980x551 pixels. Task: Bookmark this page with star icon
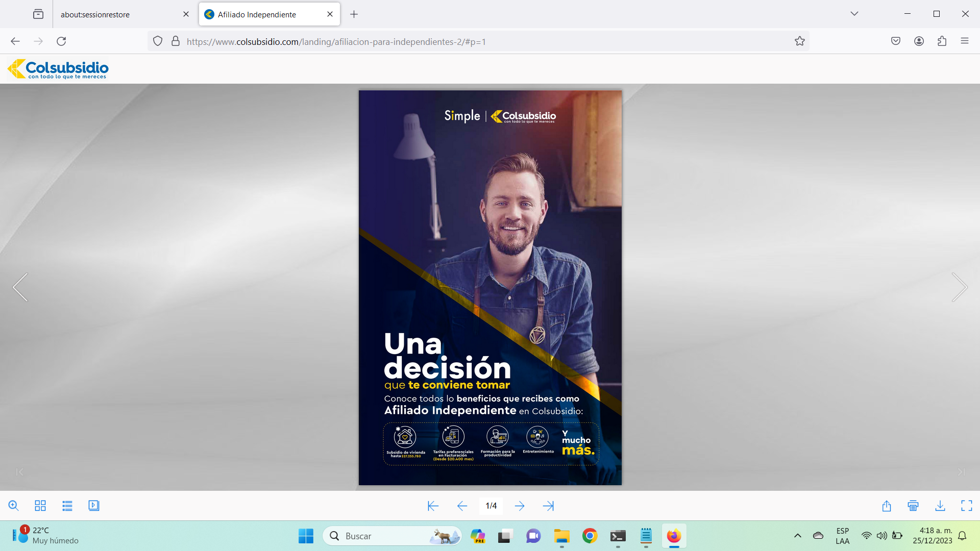(800, 41)
